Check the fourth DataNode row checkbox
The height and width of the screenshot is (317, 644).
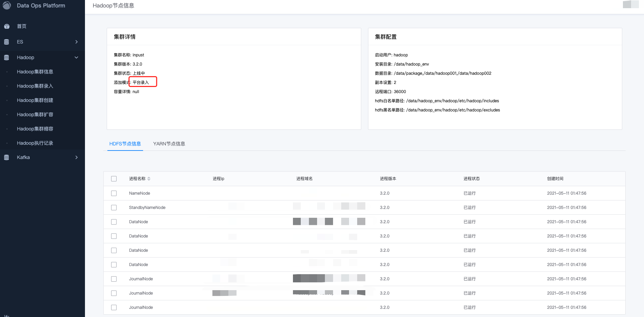tap(114, 265)
